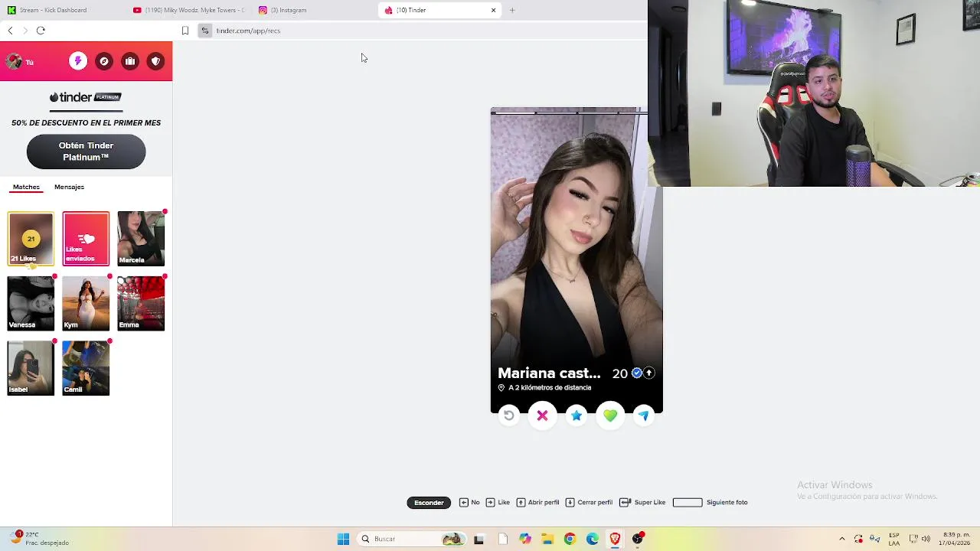This screenshot has height=551, width=980.
Task: Click the Obtén Tinder Platinum button
Action: tap(86, 152)
